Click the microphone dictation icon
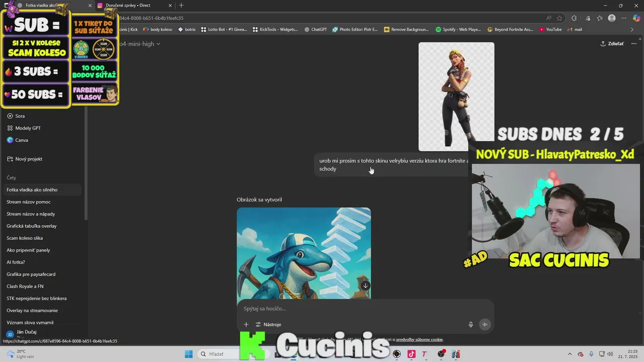 [x=471, y=324]
